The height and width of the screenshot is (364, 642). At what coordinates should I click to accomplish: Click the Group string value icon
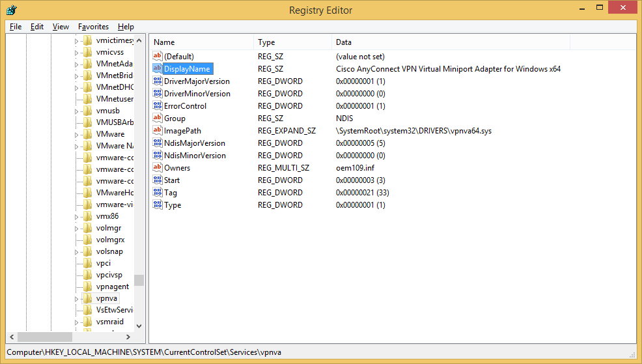[x=157, y=118]
